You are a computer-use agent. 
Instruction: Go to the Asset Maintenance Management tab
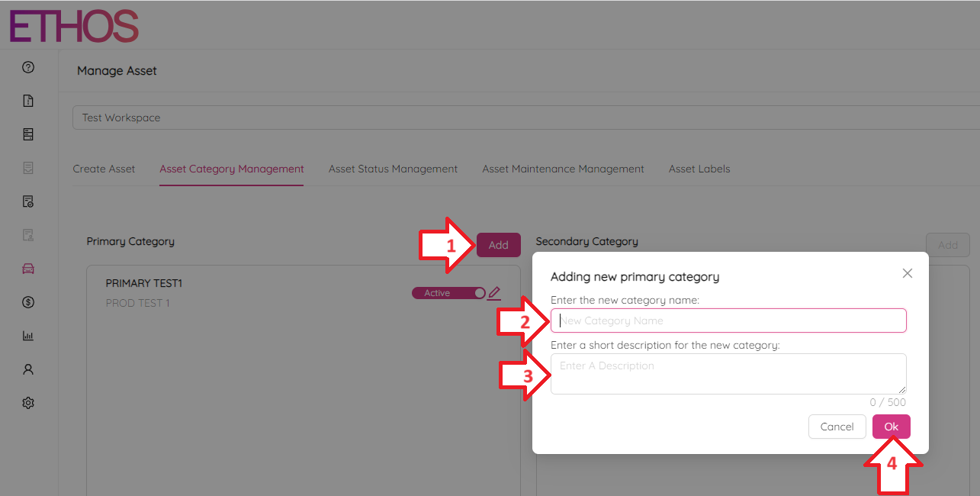click(x=563, y=169)
